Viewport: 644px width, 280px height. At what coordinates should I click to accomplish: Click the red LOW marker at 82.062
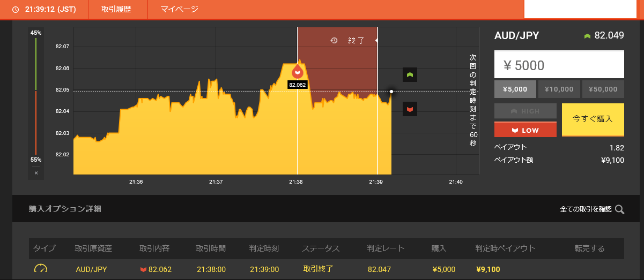click(297, 71)
